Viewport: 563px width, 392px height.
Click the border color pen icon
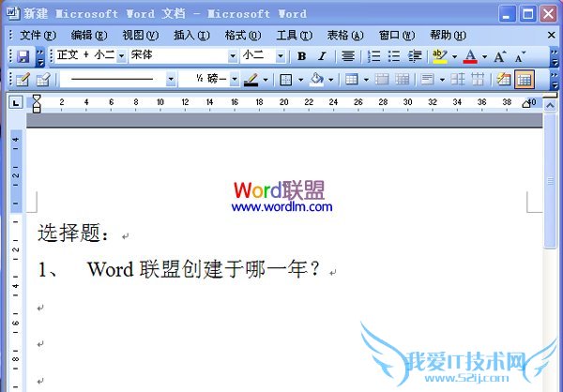[251, 80]
